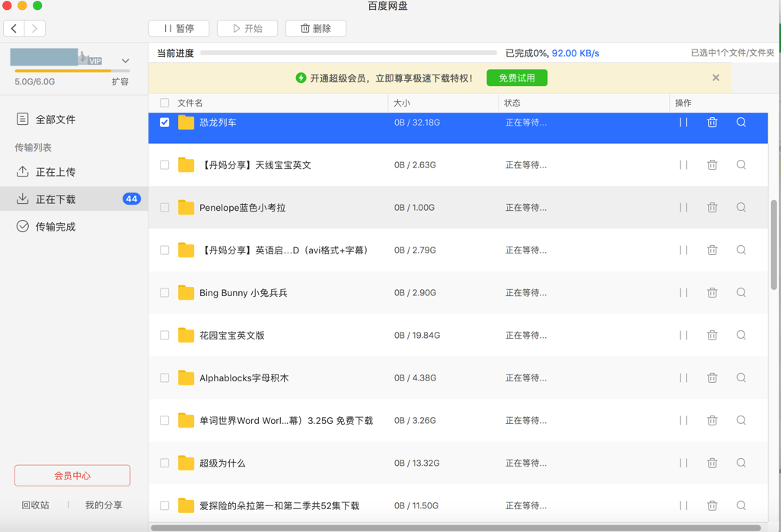Click the storage usage bar 5.0G/6.0G
Viewport: 781px width, 532px height.
click(x=72, y=71)
